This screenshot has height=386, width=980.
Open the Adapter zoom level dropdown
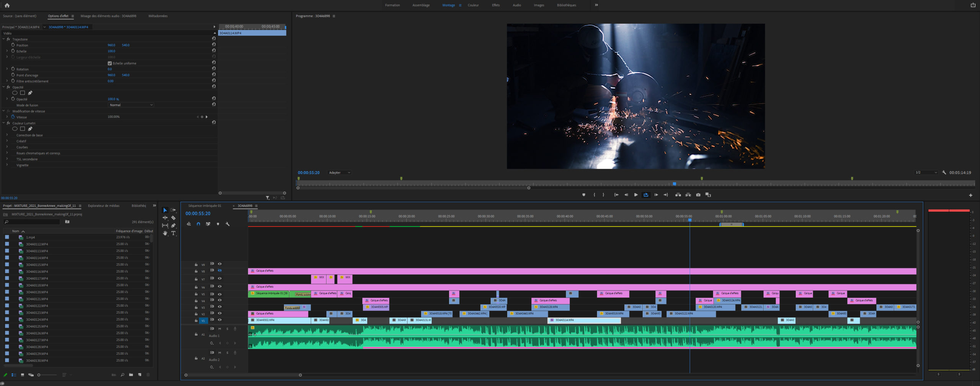pos(339,173)
